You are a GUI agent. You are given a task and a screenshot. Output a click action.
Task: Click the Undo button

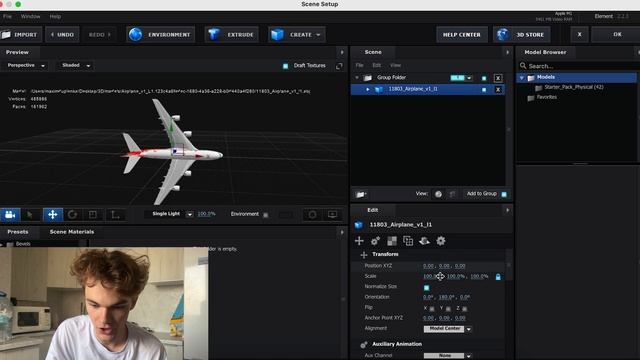[x=62, y=35]
